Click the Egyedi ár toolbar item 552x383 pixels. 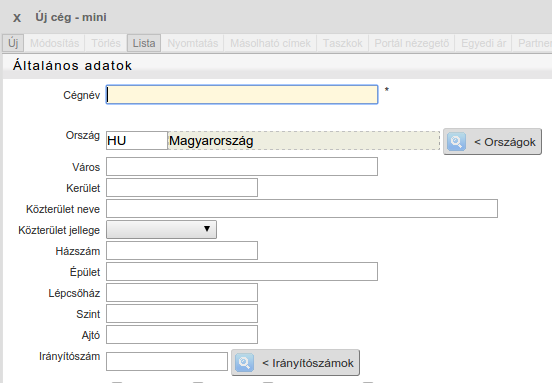(x=483, y=43)
